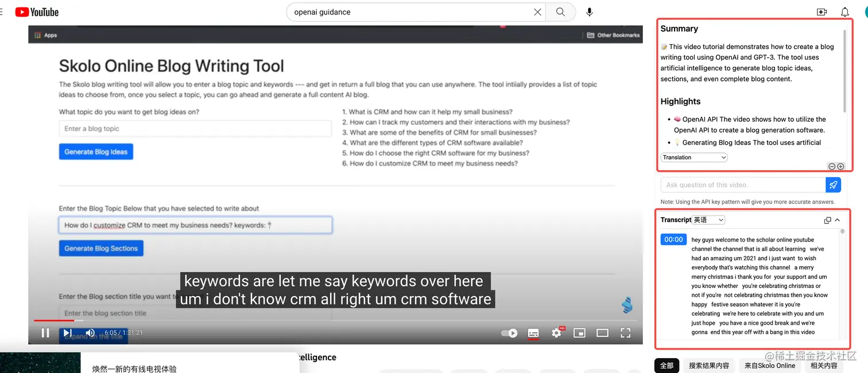868x373 pixels.
Task: Collapse the Transcript panel chevron
Action: (x=838, y=220)
